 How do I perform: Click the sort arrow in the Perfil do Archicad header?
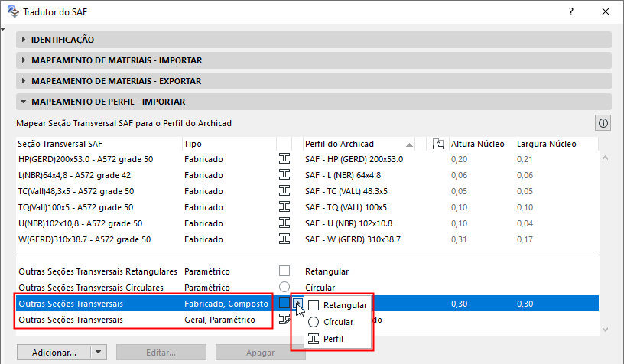(x=409, y=145)
